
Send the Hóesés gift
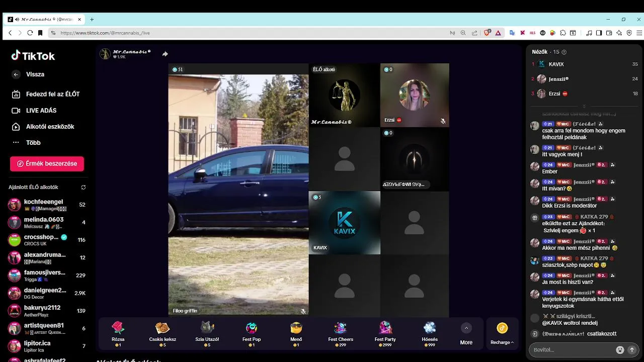[430, 334]
